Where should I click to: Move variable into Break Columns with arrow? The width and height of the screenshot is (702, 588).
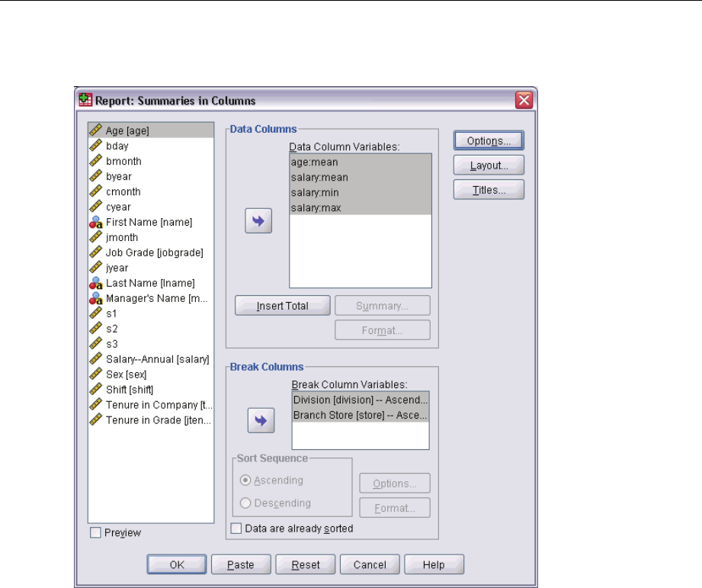point(261,420)
